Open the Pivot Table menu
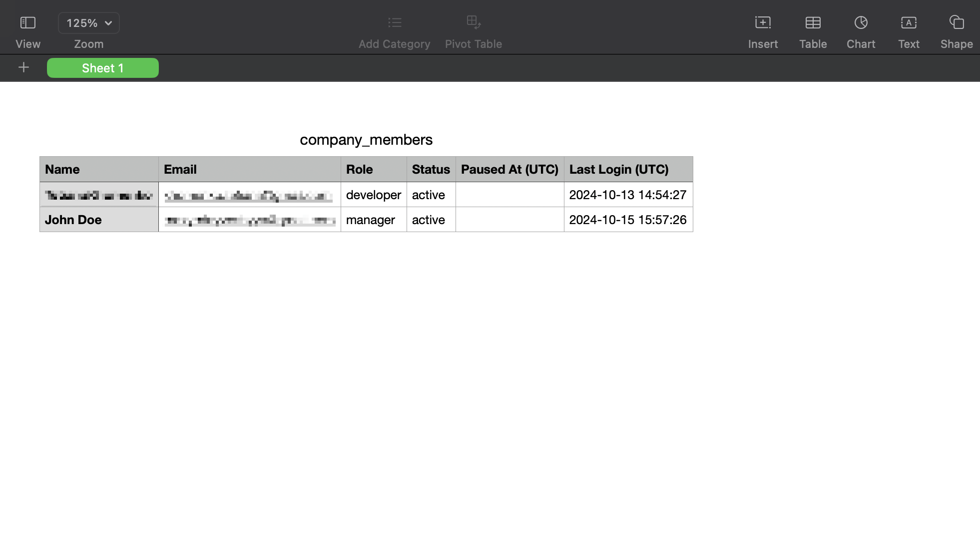980x551 pixels. pyautogui.click(x=473, y=31)
